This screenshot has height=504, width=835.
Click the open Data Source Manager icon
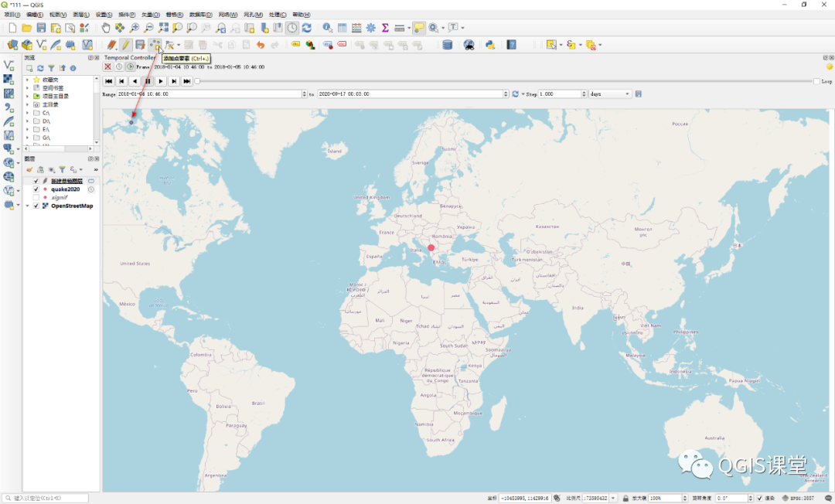tap(12, 45)
